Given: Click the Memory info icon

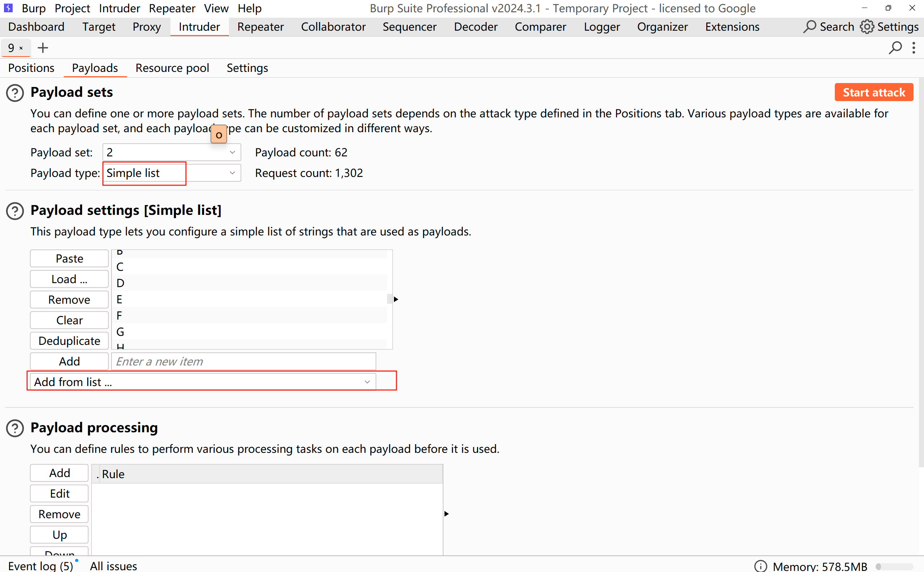Looking at the screenshot, I should click(760, 566).
